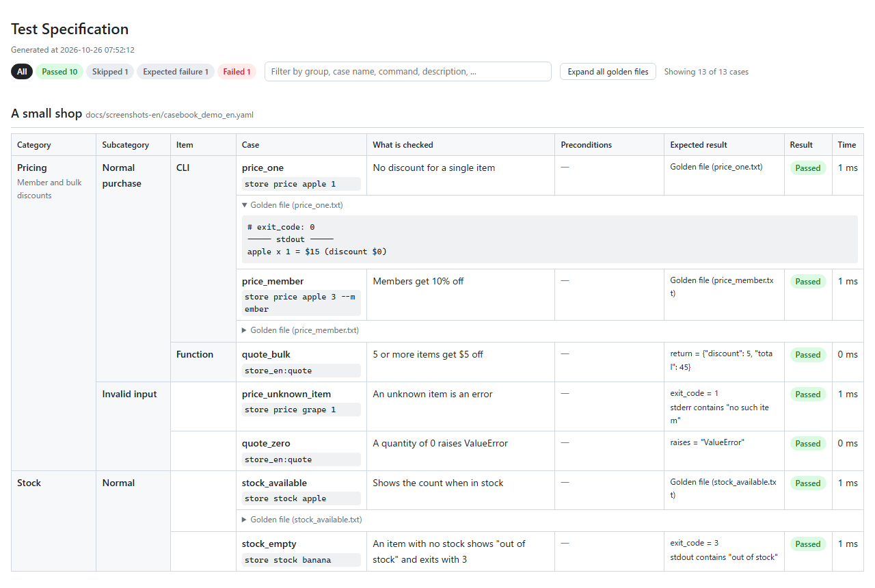Click the casebook_demo_en.yaml file path

[x=170, y=115]
